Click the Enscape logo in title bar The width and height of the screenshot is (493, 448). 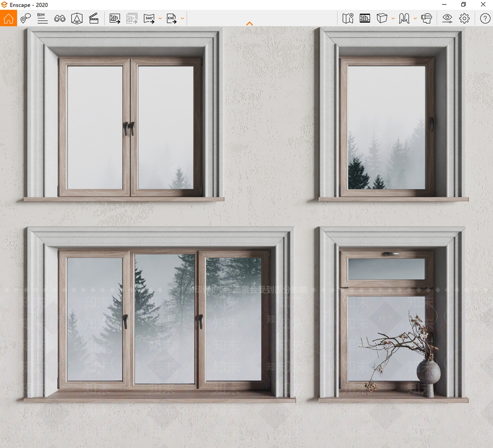(4, 5)
